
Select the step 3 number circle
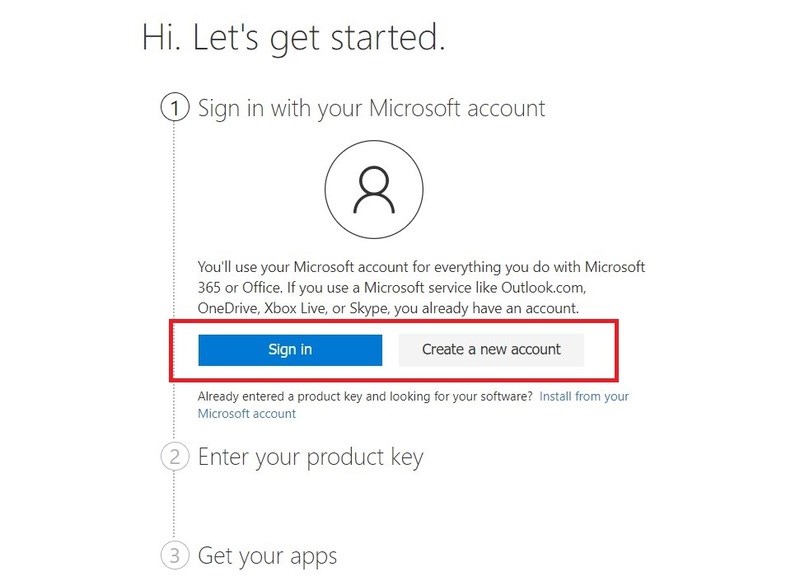pyautogui.click(x=175, y=555)
